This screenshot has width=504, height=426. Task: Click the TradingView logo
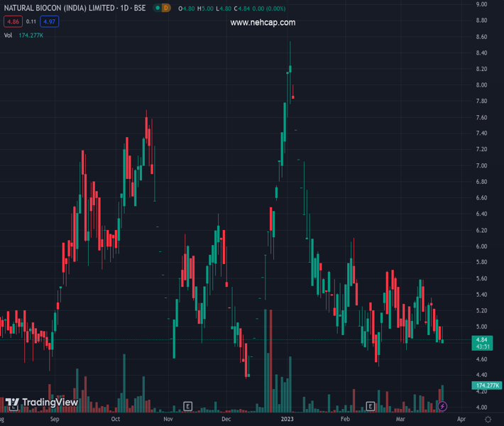pyautogui.click(x=42, y=403)
